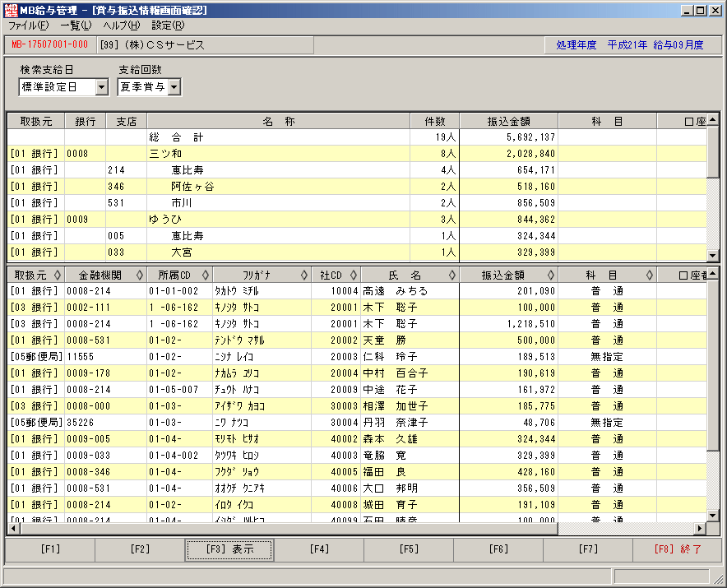Sort by 取扱元 column diamond icon
727x588 pixels.
coord(57,275)
